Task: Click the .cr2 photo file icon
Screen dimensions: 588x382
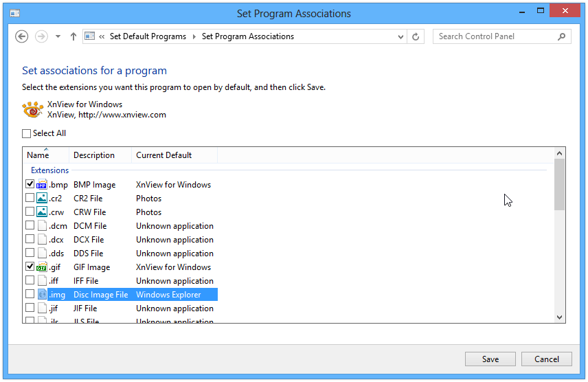Action: click(x=42, y=199)
